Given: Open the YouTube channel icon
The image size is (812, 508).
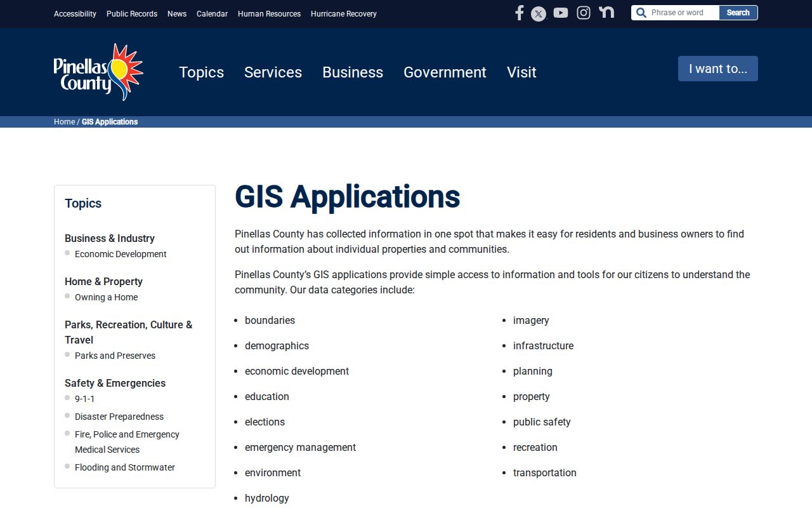Looking at the screenshot, I should pyautogui.click(x=561, y=13).
